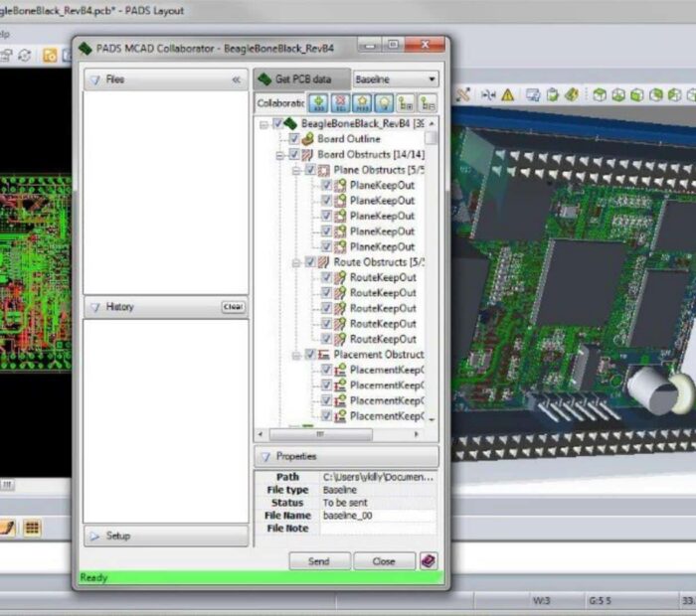
Task: Click the red removed-items filter icon
Action: 341,103
